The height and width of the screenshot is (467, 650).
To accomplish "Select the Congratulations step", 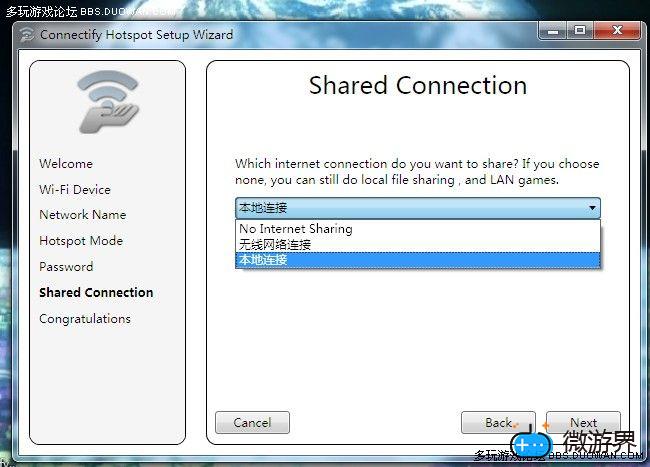I will [x=85, y=319].
